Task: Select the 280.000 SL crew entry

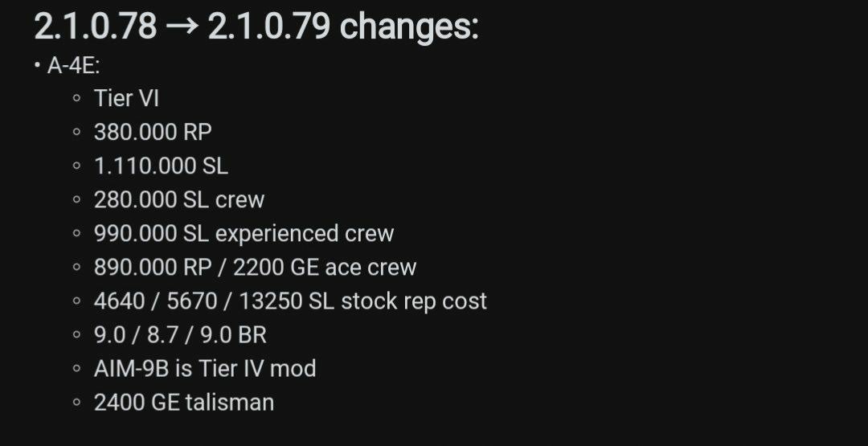Action: [x=179, y=200]
